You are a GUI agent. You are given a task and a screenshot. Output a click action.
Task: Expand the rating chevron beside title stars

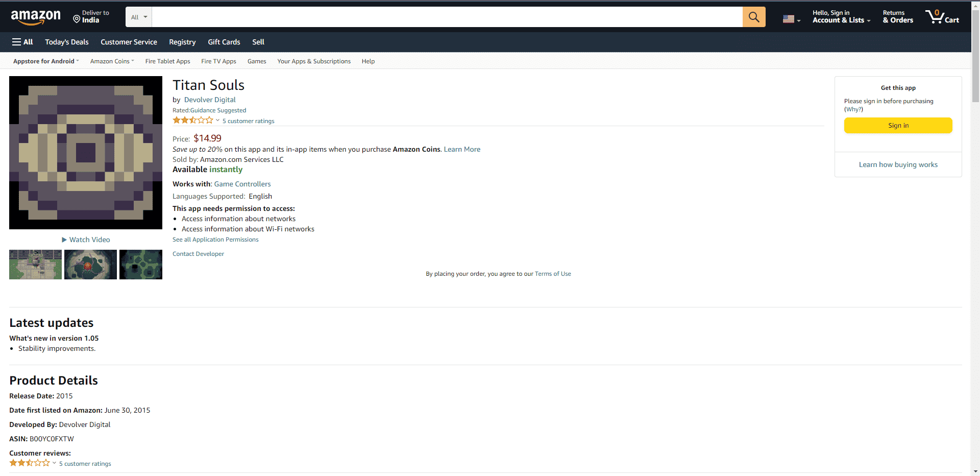pos(217,121)
